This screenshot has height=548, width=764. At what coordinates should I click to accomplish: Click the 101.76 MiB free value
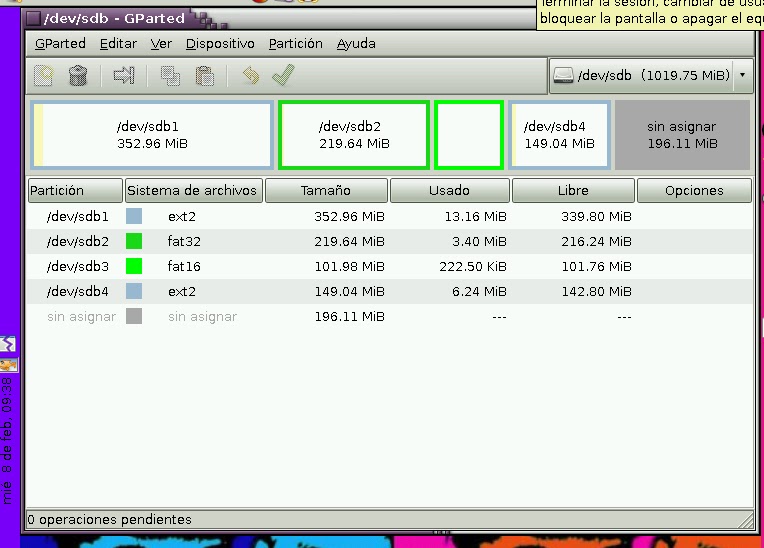pos(596,266)
